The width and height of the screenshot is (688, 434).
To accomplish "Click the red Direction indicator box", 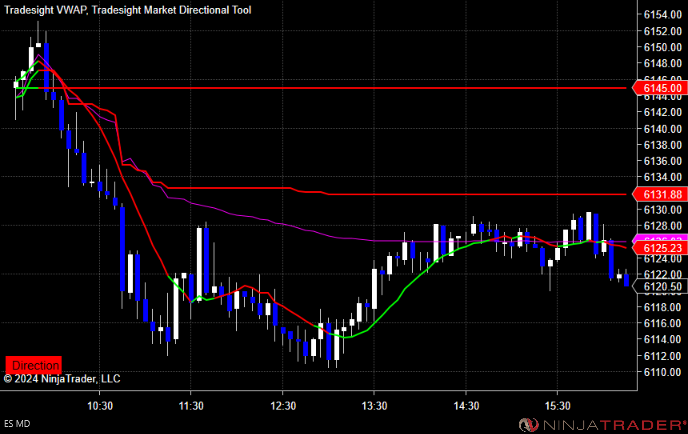I will coord(33,365).
